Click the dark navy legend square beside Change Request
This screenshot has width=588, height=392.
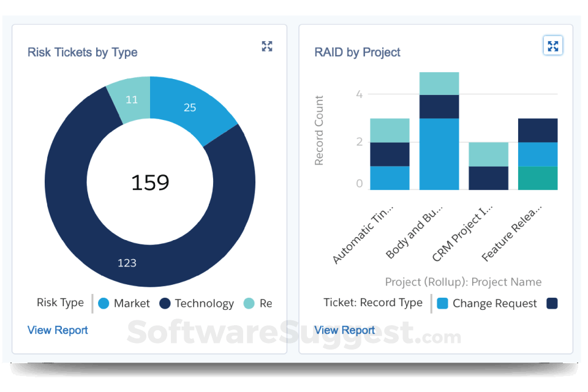(551, 303)
